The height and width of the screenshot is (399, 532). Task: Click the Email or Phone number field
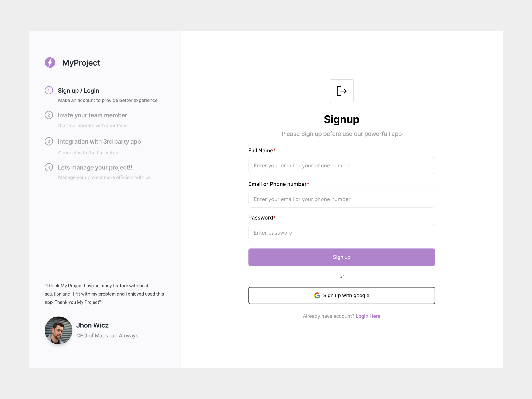click(341, 199)
